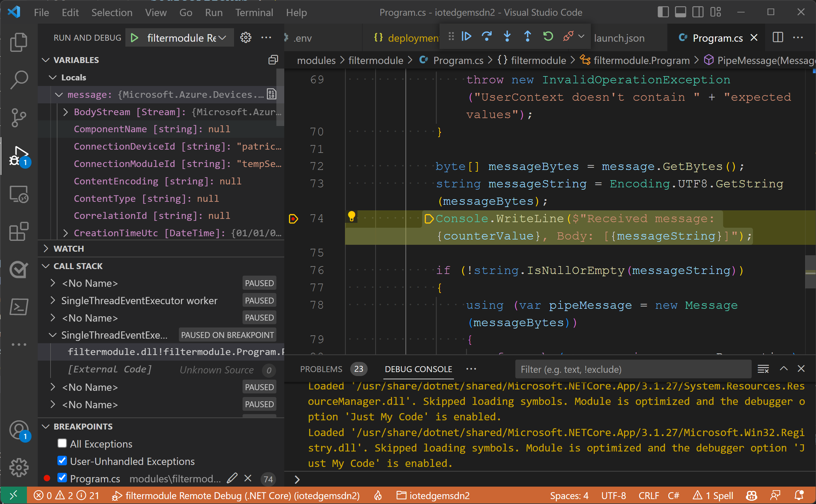Click Step Over in debug toolbar

[487, 36]
